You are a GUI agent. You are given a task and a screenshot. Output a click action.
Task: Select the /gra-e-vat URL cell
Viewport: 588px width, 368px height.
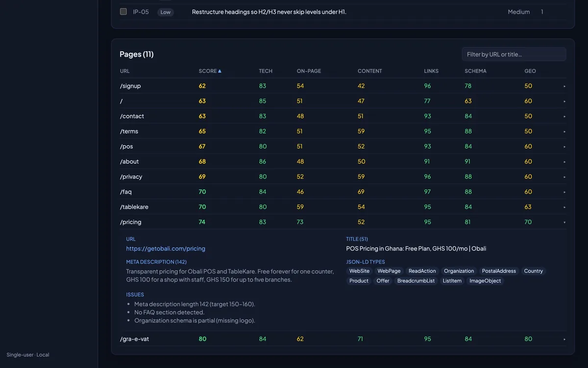coord(134,339)
